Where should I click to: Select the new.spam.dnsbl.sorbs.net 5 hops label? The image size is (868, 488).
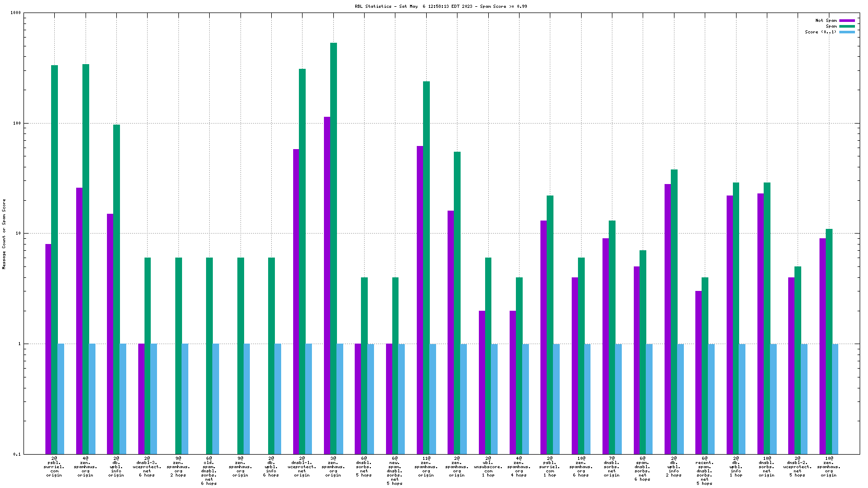click(x=395, y=470)
